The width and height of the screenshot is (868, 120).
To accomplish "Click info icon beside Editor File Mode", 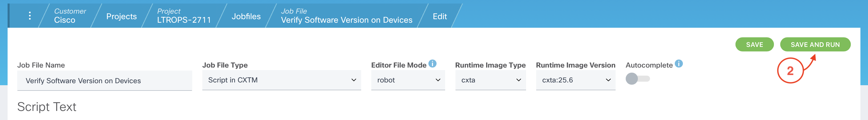I will pos(432,64).
